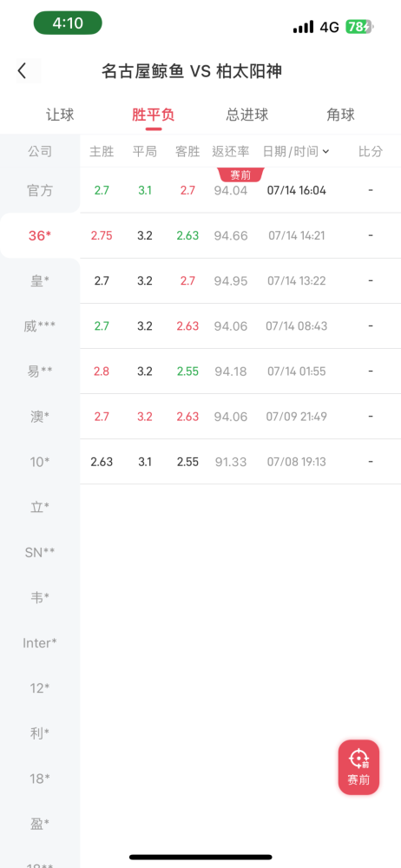Tap the back arrow icon
This screenshot has height=868, width=401.
(22, 71)
